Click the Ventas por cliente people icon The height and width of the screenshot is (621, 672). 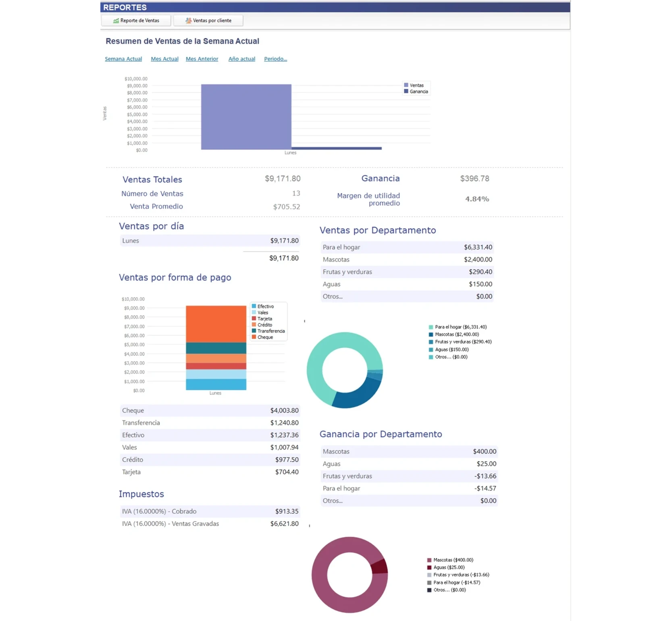pos(189,20)
